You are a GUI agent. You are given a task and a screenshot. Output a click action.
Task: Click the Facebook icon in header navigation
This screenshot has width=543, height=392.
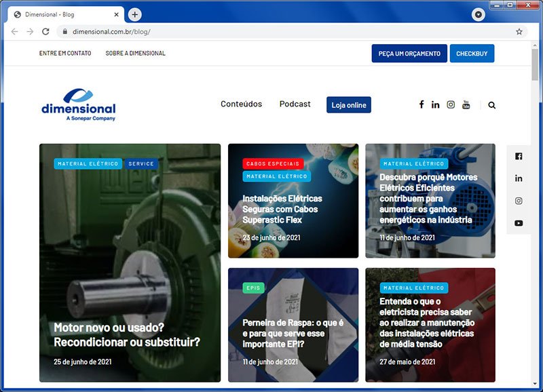(421, 104)
